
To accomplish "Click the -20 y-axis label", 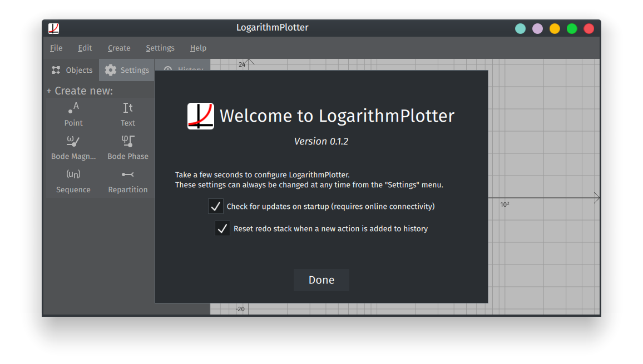I will [240, 309].
